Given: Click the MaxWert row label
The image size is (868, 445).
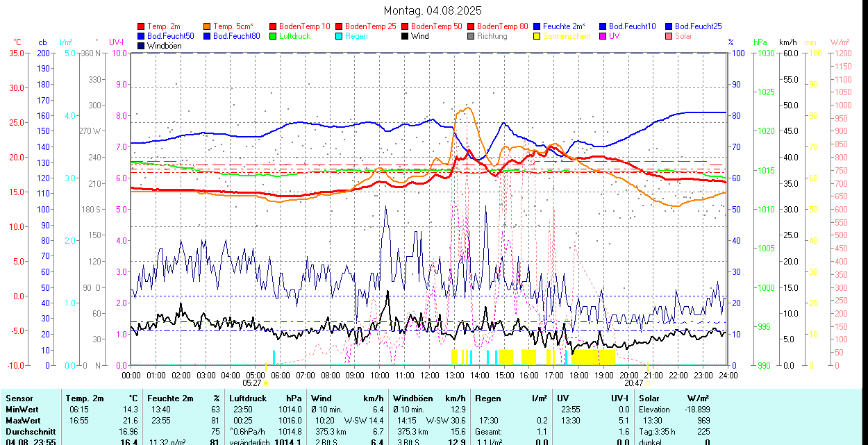Looking at the screenshot, I should pos(24,421).
